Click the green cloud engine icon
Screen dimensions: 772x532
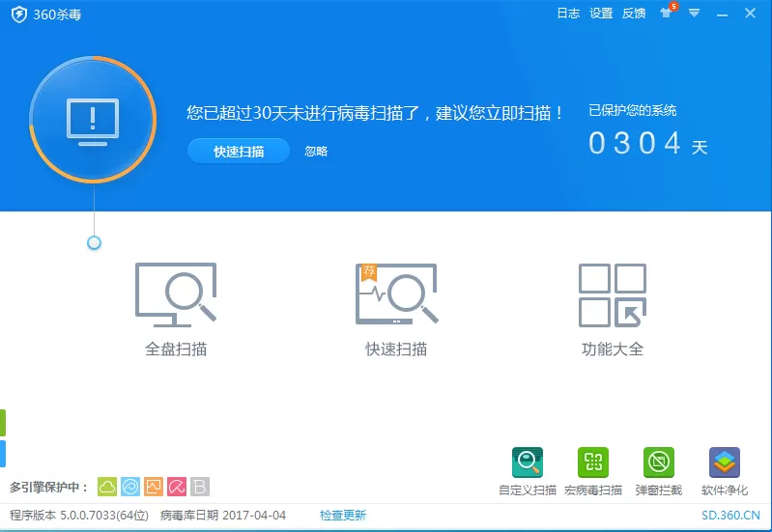coord(107,487)
